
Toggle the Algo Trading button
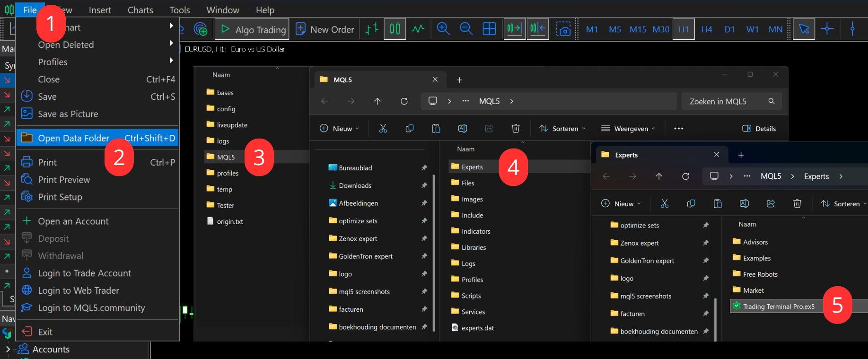pos(252,29)
